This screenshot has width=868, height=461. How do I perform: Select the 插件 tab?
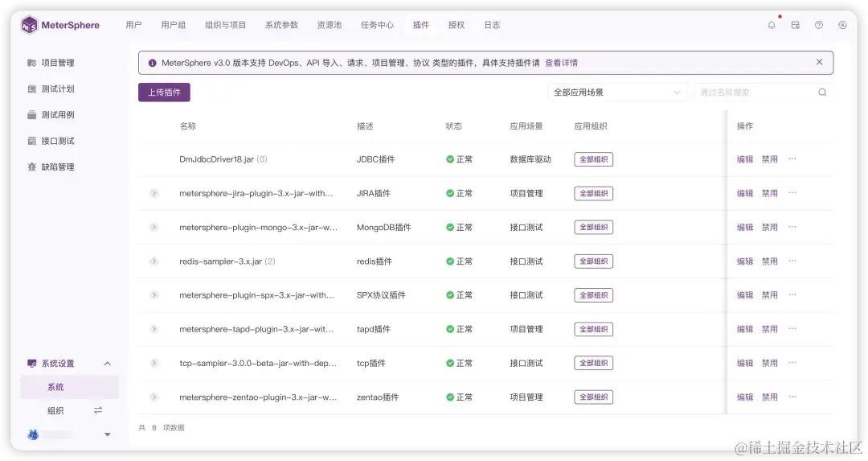tap(420, 25)
